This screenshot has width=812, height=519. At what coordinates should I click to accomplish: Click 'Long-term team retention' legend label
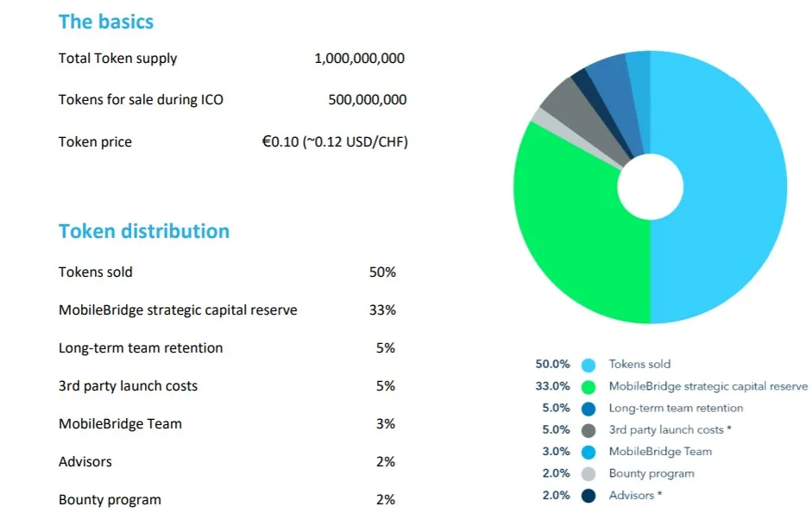point(676,409)
